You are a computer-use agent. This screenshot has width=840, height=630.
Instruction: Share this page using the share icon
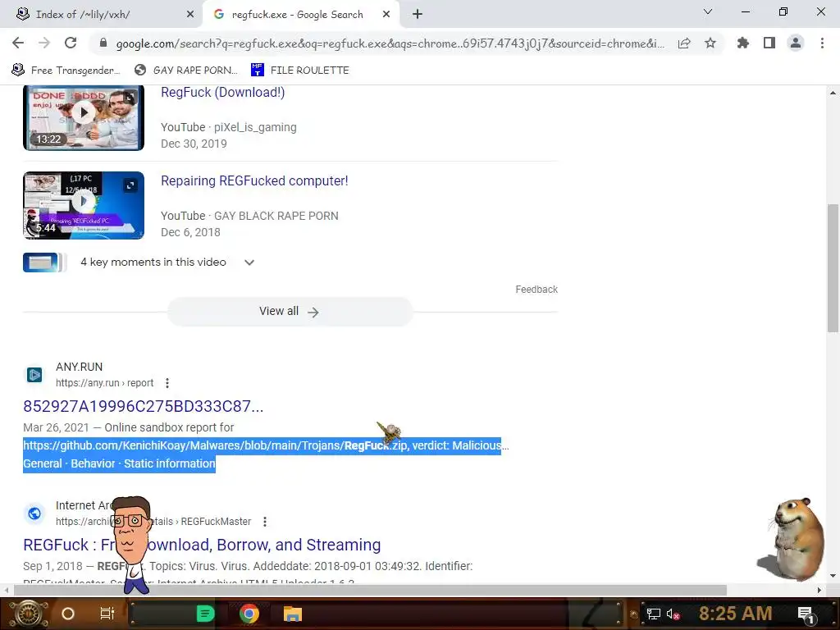pos(684,43)
